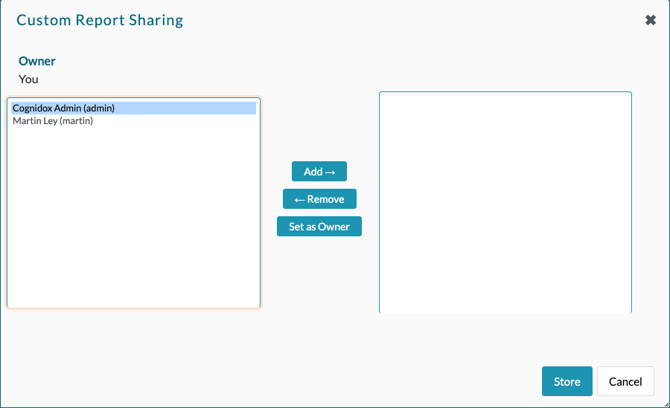Click the owner name text "You"
Viewport: 670px width, 408px height.
pos(28,79)
